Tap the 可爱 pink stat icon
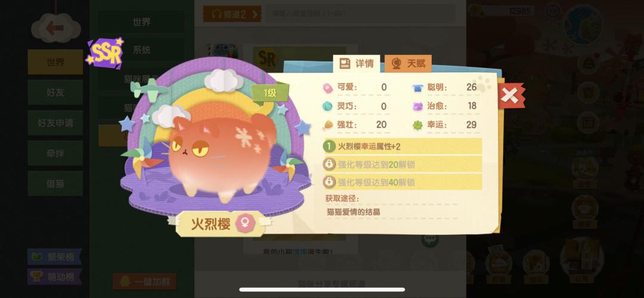 (327, 88)
